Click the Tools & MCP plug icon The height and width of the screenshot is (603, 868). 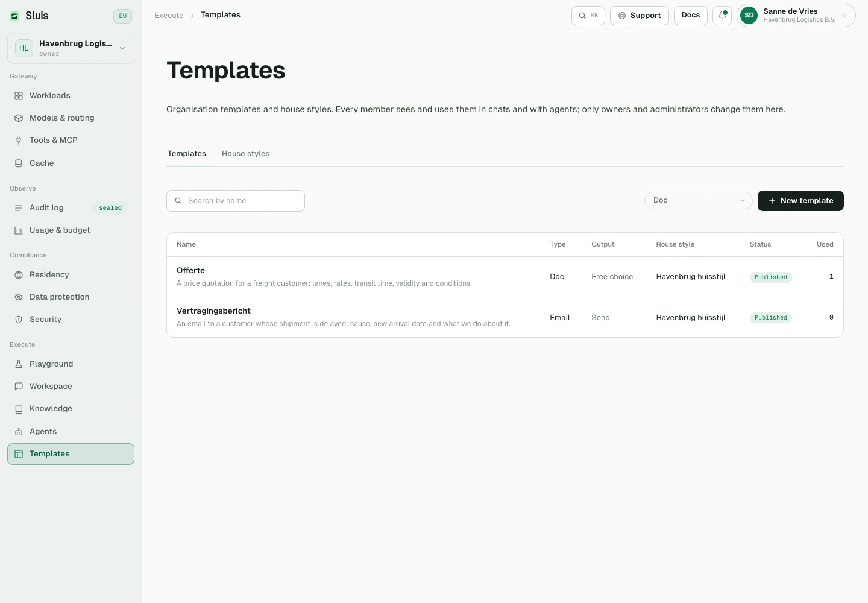[x=19, y=140]
